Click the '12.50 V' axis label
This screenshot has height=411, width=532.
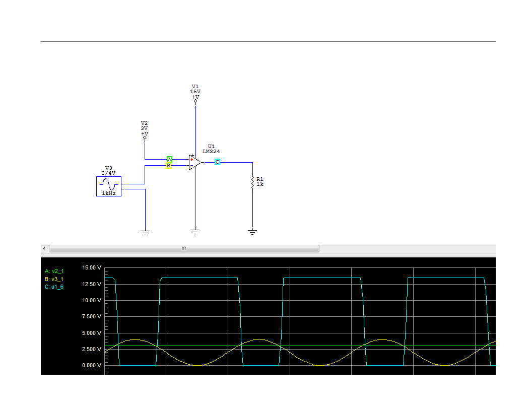click(92, 284)
